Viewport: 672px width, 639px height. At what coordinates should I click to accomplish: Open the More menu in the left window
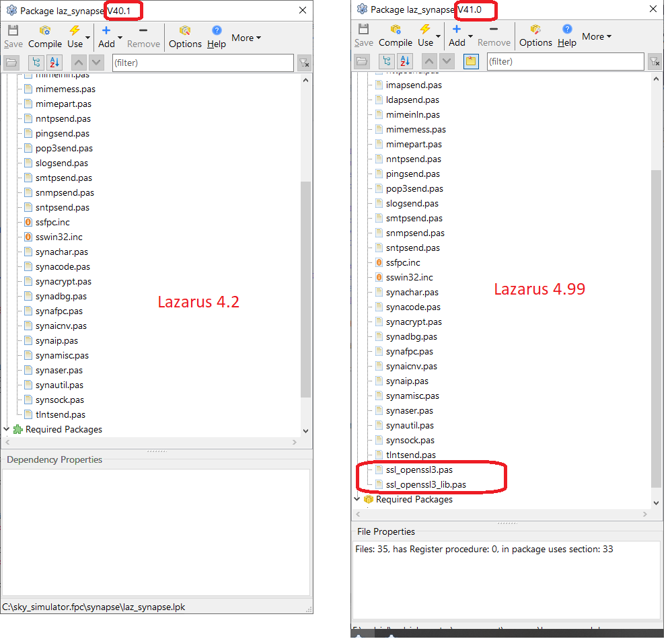click(246, 38)
